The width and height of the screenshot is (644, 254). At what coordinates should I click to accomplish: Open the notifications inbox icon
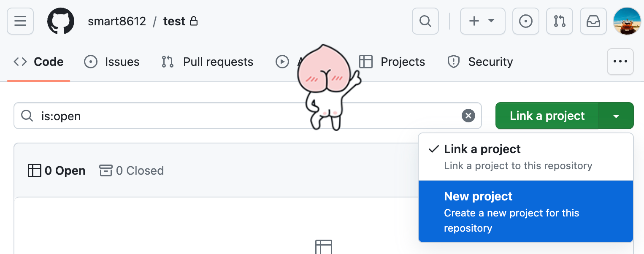click(x=593, y=21)
